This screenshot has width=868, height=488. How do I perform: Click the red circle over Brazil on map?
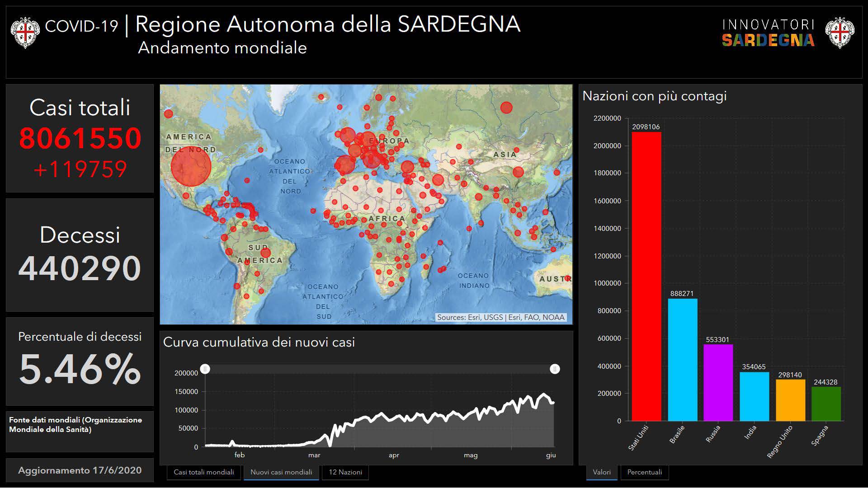tap(265, 253)
